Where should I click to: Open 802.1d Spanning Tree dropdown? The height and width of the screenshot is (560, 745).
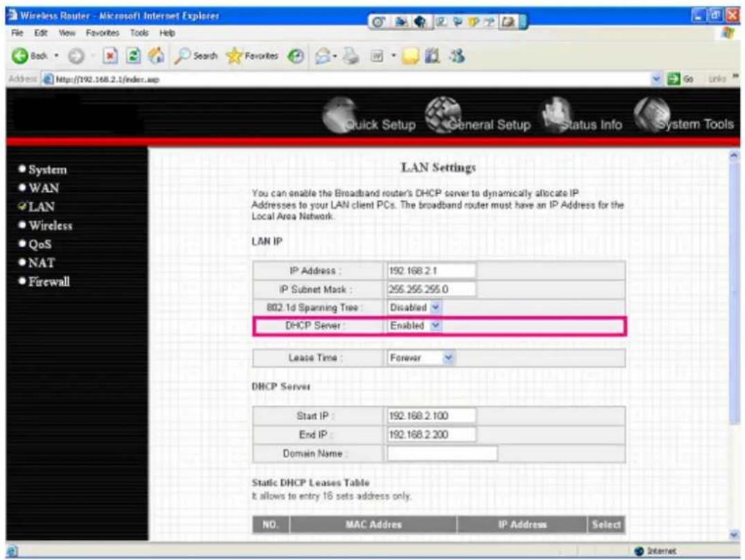pos(436,307)
